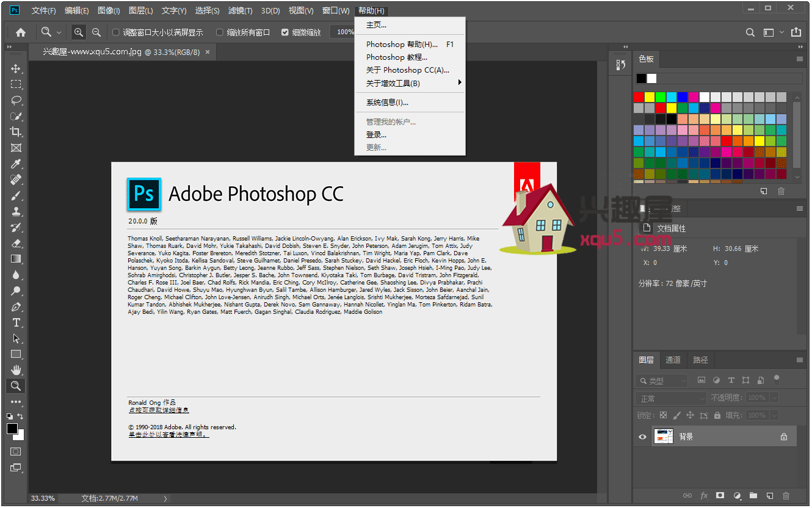Toggle lock transparent pixels checkerboard icon
The image size is (812, 508).
pyautogui.click(x=663, y=415)
